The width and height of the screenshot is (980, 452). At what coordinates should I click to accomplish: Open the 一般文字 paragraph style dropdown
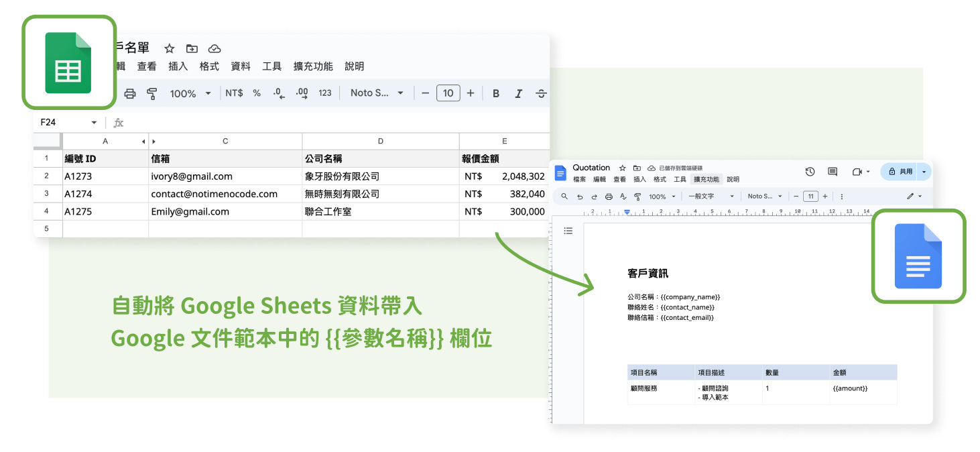click(711, 196)
